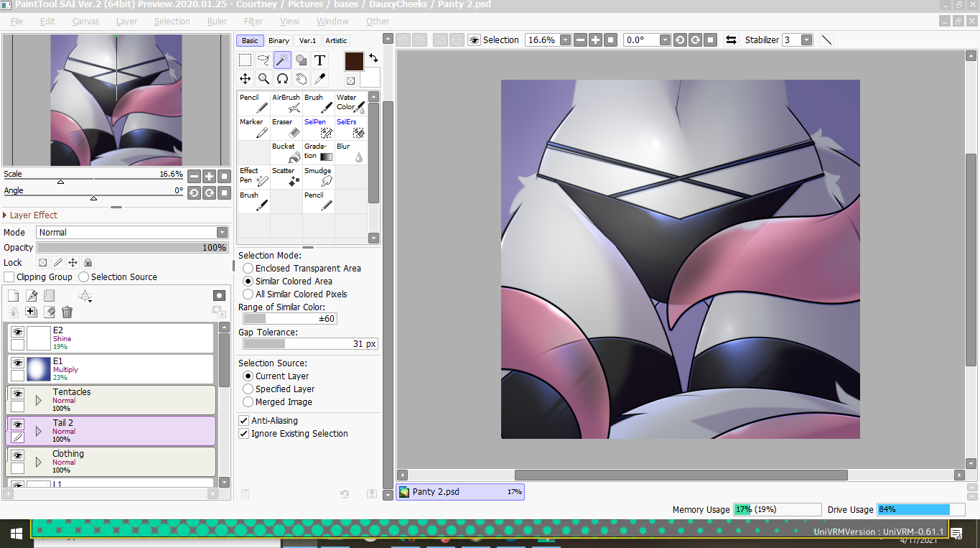Viewport: 980px width, 548px height.
Task: Hide the E2 layer
Action: point(17,332)
